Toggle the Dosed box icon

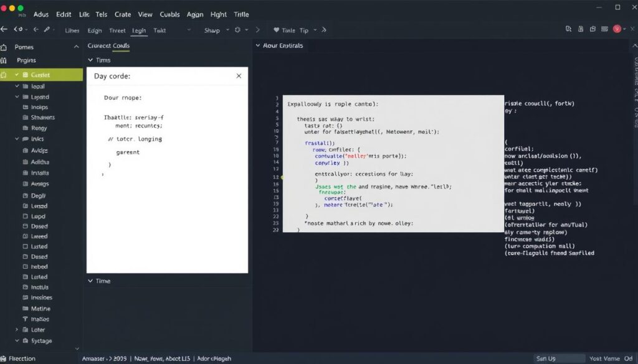25,226
